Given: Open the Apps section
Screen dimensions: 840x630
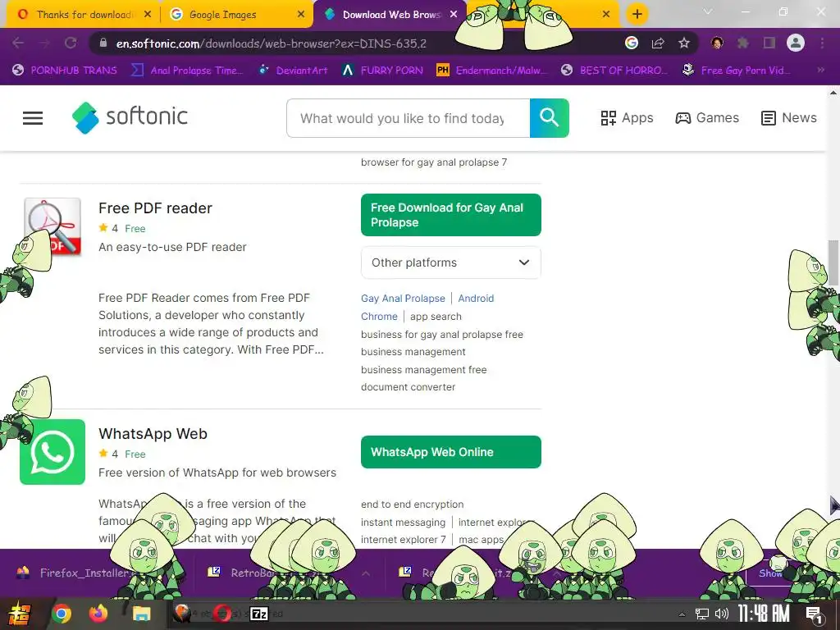Looking at the screenshot, I should pyautogui.click(x=627, y=118).
